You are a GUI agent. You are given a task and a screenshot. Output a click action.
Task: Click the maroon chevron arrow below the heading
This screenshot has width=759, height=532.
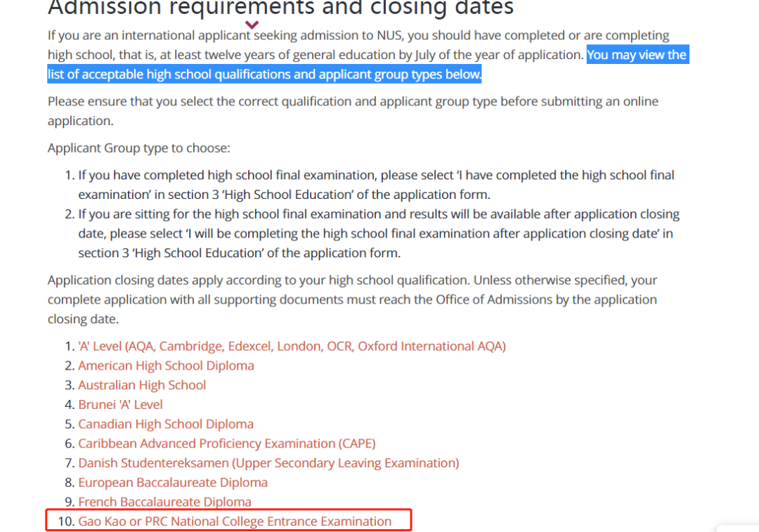[x=252, y=24]
